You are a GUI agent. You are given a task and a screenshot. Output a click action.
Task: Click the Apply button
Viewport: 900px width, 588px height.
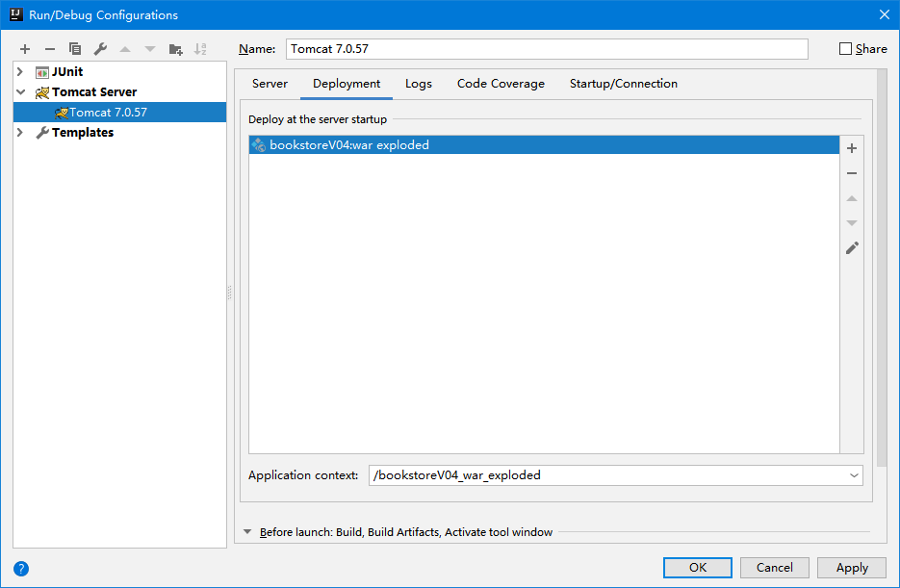[x=852, y=568]
